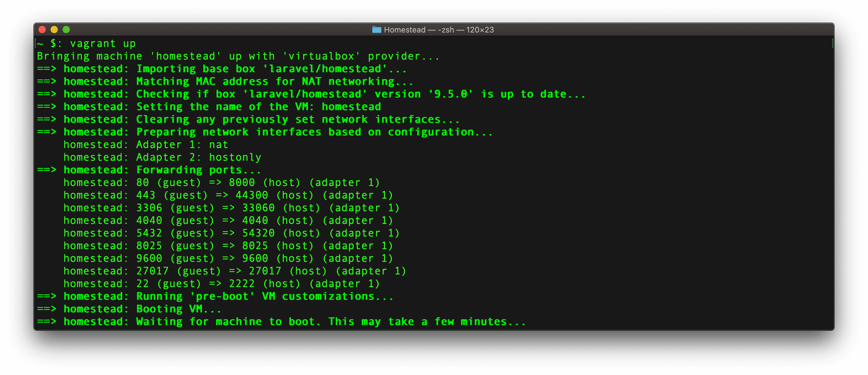Click the port line '80 (guest) => 8000 (host)'
This screenshot has height=375, width=868.
tap(222, 183)
